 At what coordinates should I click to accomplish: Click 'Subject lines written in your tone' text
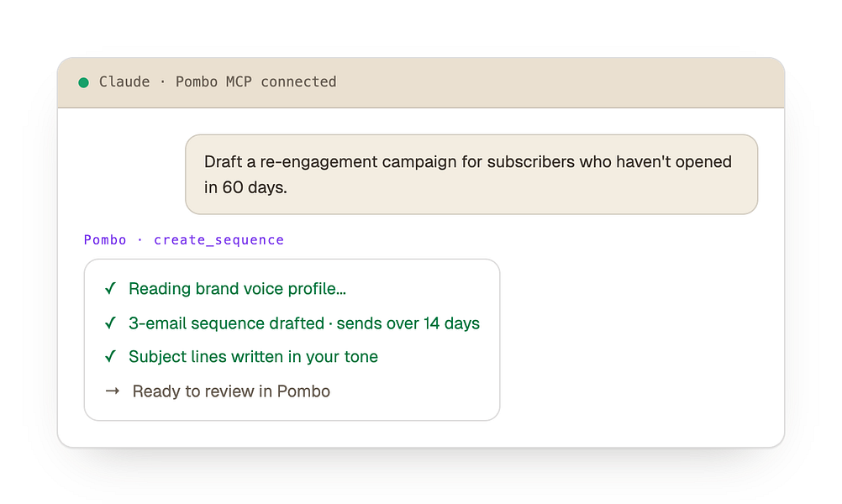tap(254, 356)
